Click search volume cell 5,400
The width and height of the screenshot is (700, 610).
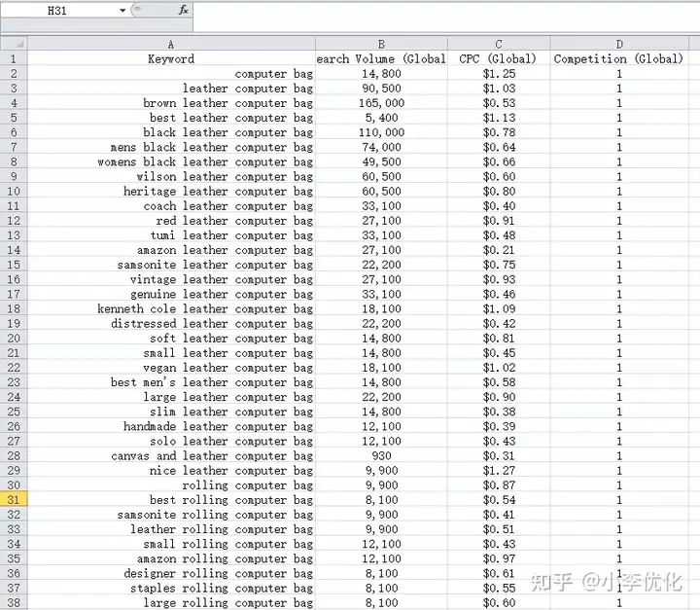pos(381,118)
